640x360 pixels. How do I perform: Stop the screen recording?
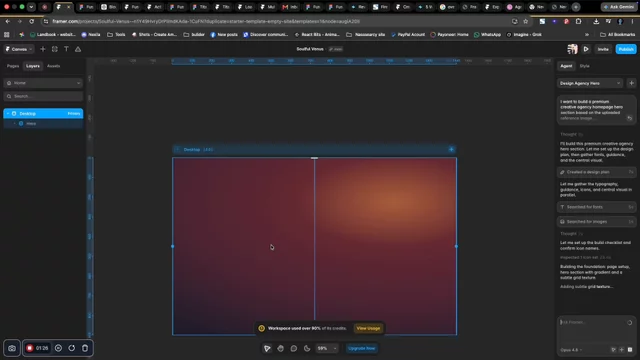(x=29, y=348)
